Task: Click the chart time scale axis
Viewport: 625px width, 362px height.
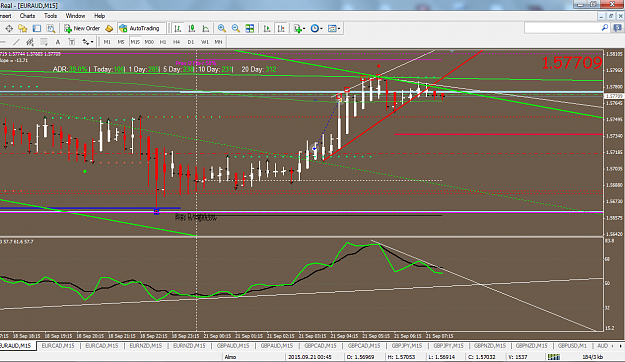Action: (301, 336)
